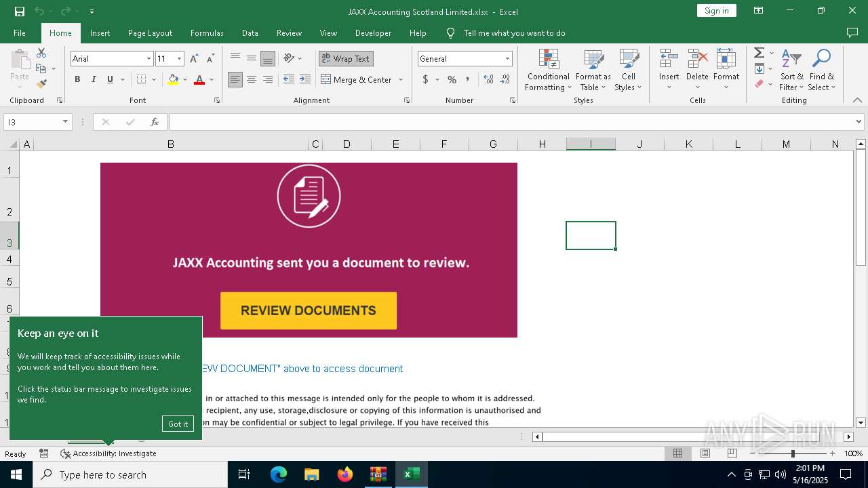868x488 pixels.
Task: Click the formula bar input
Action: click(513, 122)
